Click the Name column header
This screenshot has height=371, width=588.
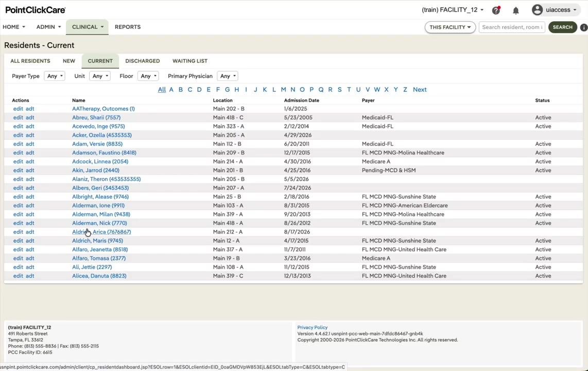[x=79, y=100]
